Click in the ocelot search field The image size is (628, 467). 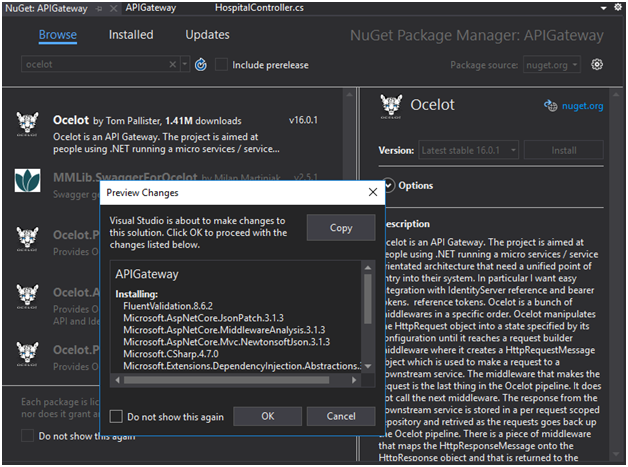(95, 64)
